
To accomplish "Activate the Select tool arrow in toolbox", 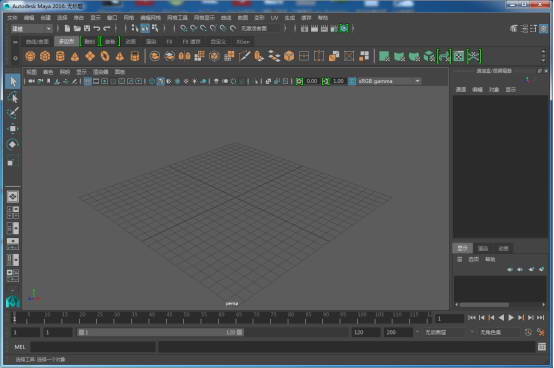I will tap(13, 82).
